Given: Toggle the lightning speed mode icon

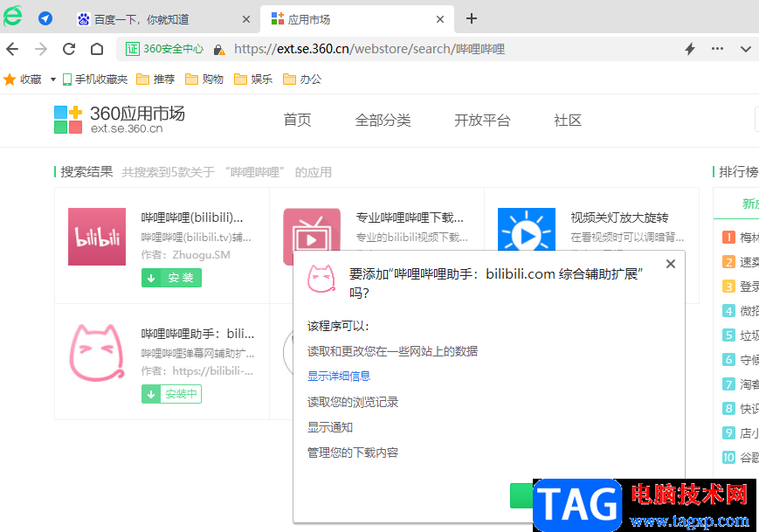Looking at the screenshot, I should (690, 49).
